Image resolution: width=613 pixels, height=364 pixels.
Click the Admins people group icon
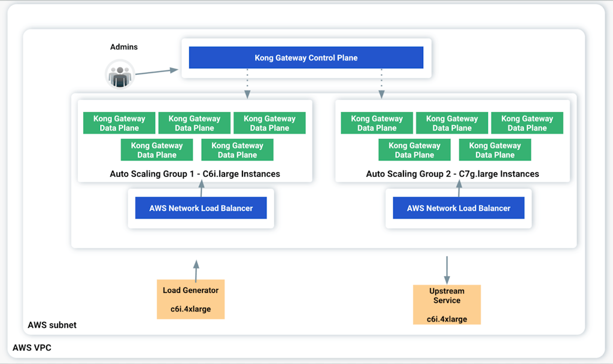coord(120,74)
